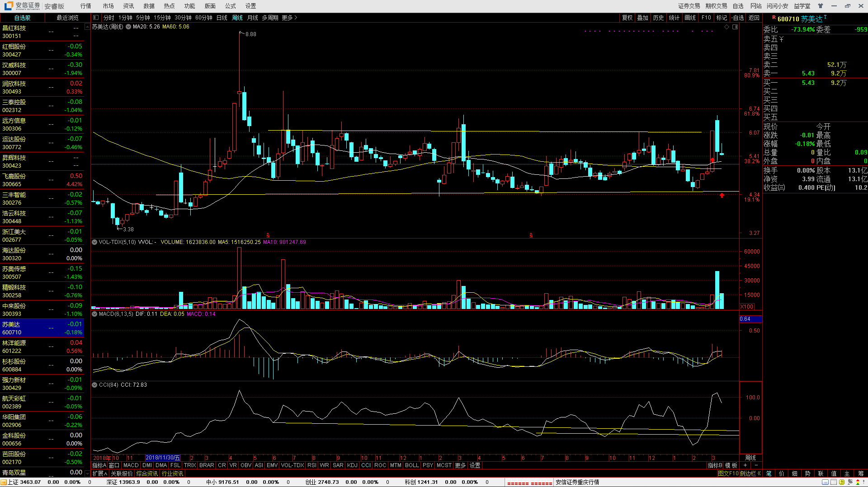Expand the 扩展 panel
This screenshot has width=868, height=487.
(99, 473)
